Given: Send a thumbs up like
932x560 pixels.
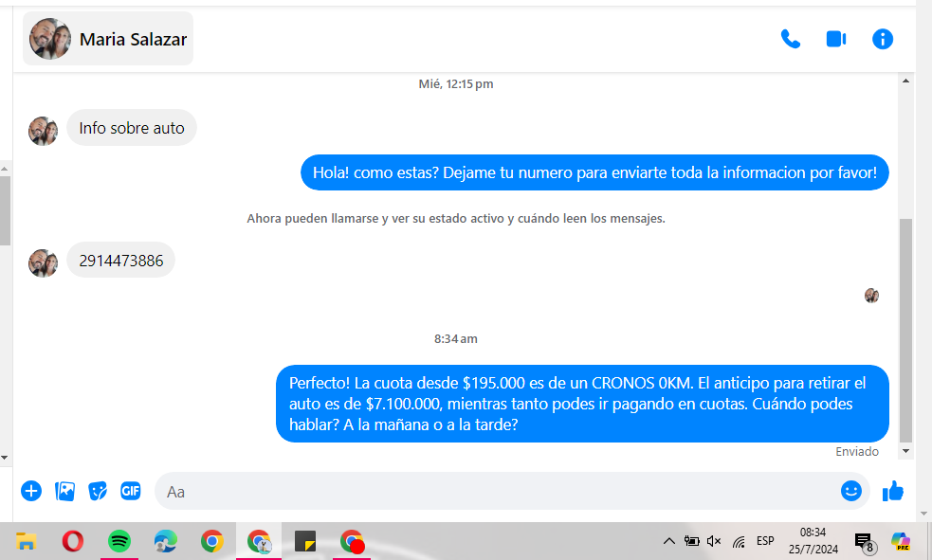Looking at the screenshot, I should [x=892, y=491].
